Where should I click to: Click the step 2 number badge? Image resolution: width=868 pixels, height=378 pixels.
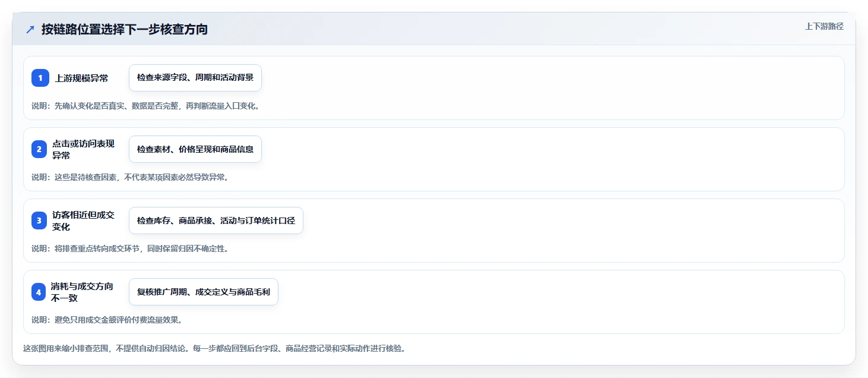coord(39,149)
